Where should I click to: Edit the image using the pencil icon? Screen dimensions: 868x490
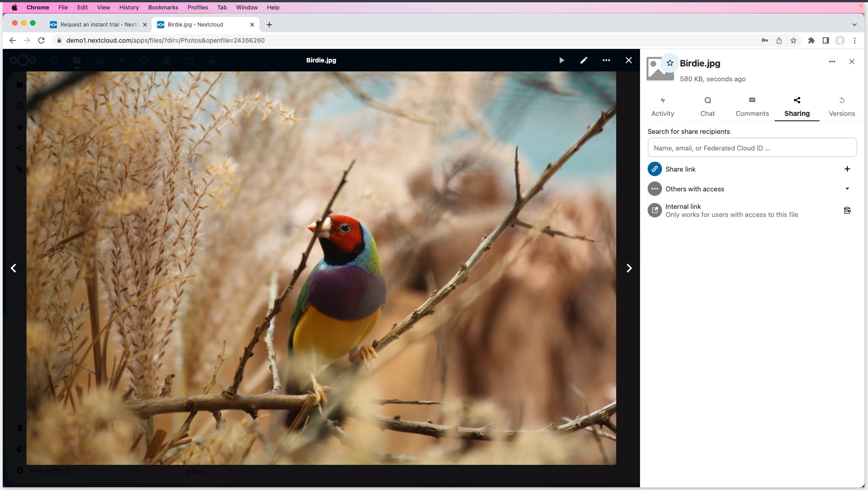click(x=583, y=60)
